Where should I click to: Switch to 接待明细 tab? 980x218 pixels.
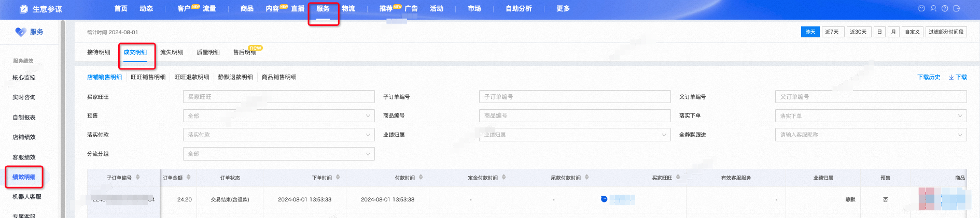click(99, 52)
